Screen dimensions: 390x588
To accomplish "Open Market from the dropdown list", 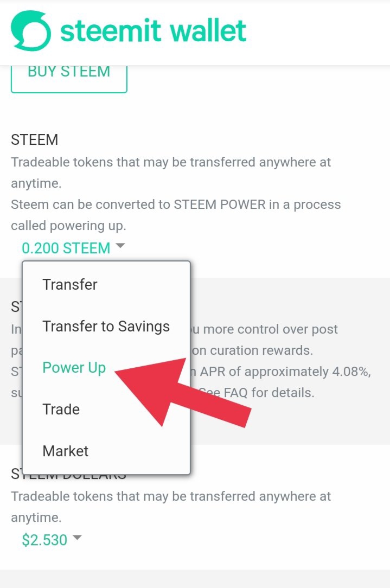I will (x=66, y=451).
